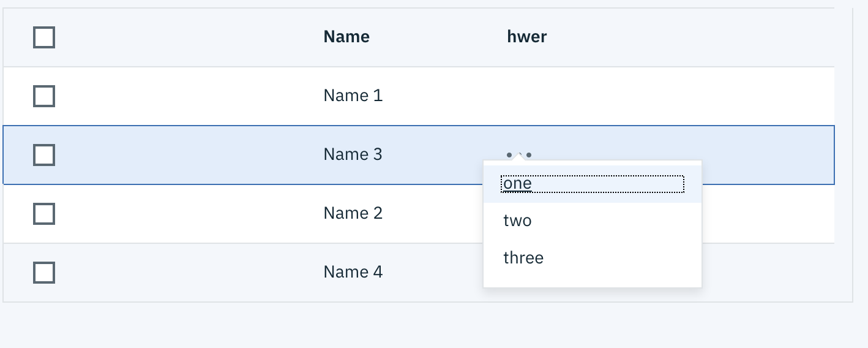
Task: Choose "one" from the overflow menu
Action: pyautogui.click(x=518, y=184)
